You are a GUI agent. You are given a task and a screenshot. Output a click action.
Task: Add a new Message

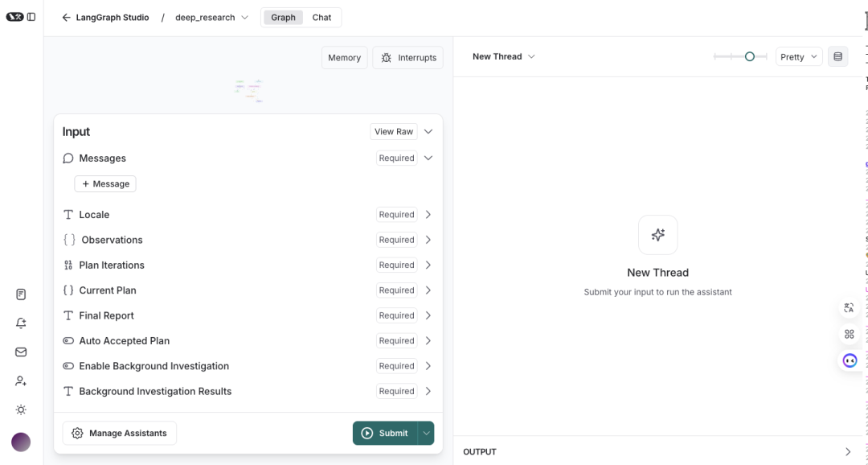(105, 184)
